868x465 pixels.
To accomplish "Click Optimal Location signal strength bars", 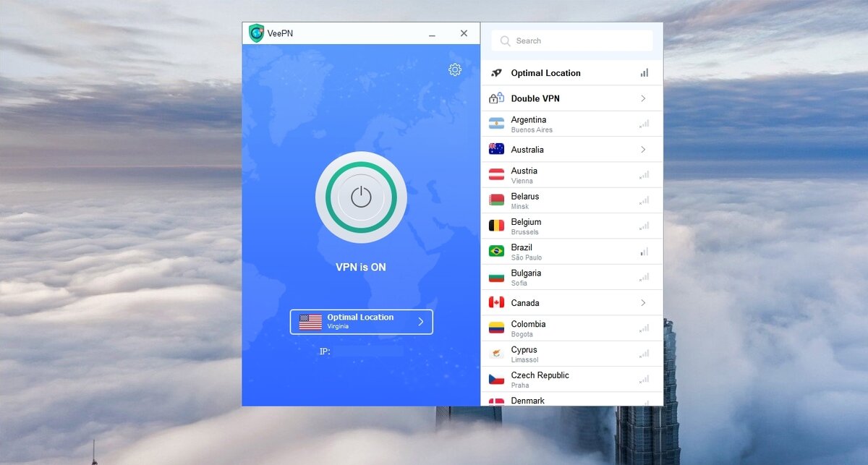I will click(644, 73).
